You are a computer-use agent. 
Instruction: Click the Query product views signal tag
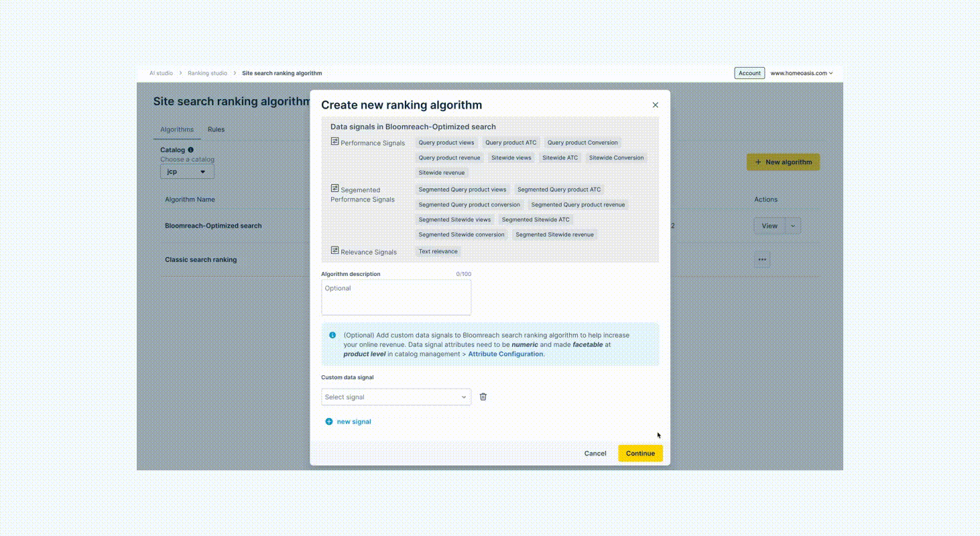coord(446,143)
